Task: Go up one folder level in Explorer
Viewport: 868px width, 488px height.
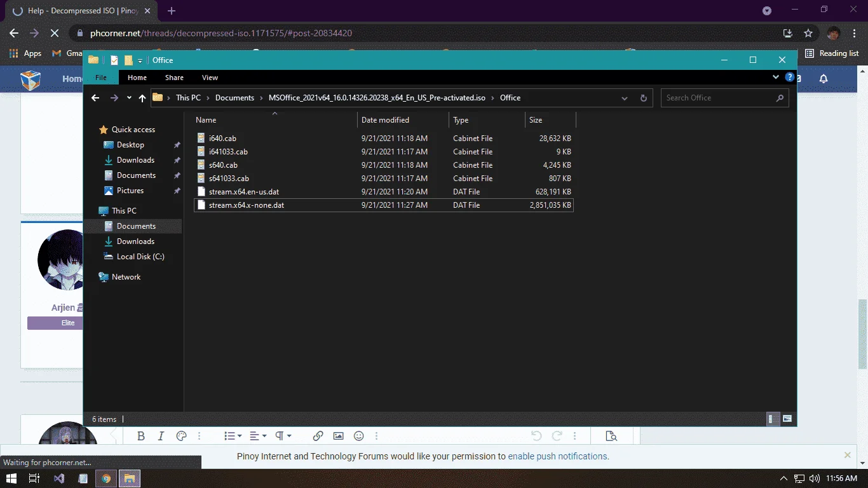Action: point(142,98)
